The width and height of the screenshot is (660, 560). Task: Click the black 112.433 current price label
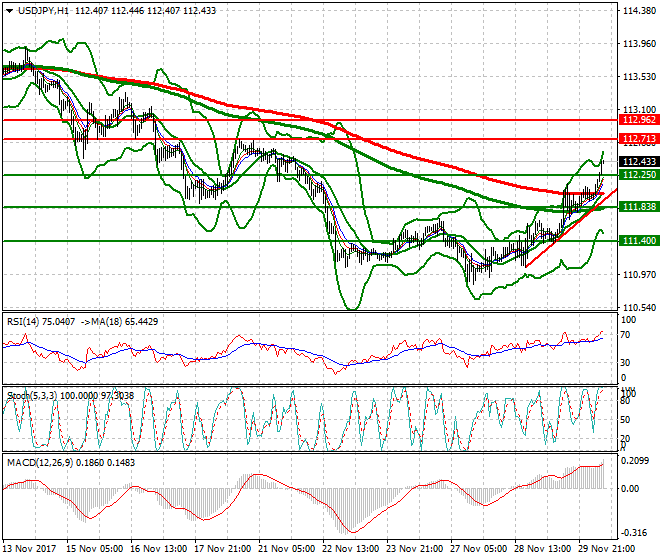point(639,162)
